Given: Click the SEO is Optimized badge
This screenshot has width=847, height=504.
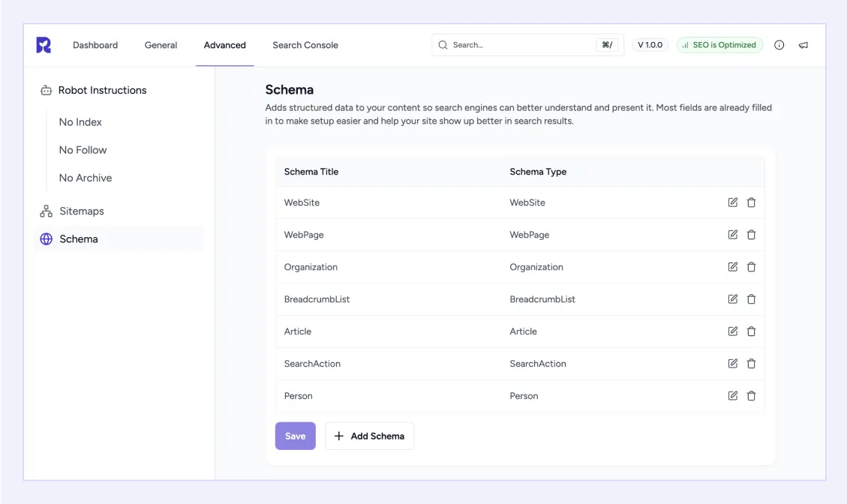Looking at the screenshot, I should [x=719, y=45].
